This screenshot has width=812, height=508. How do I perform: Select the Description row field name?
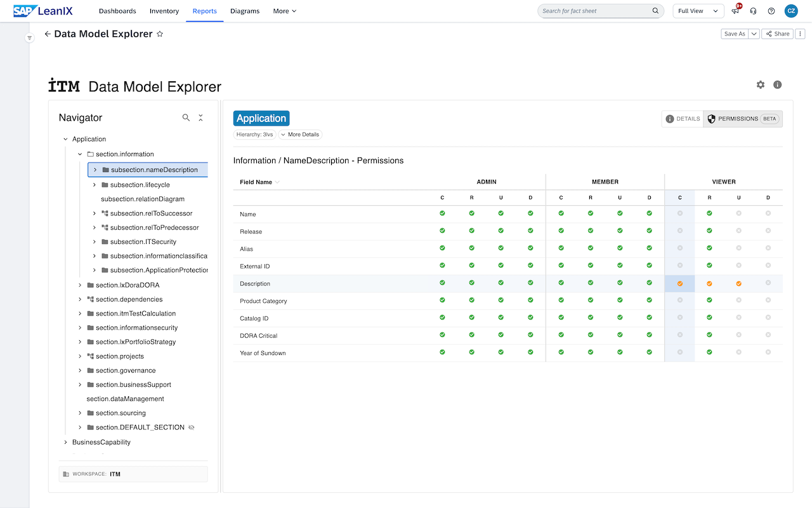click(255, 284)
